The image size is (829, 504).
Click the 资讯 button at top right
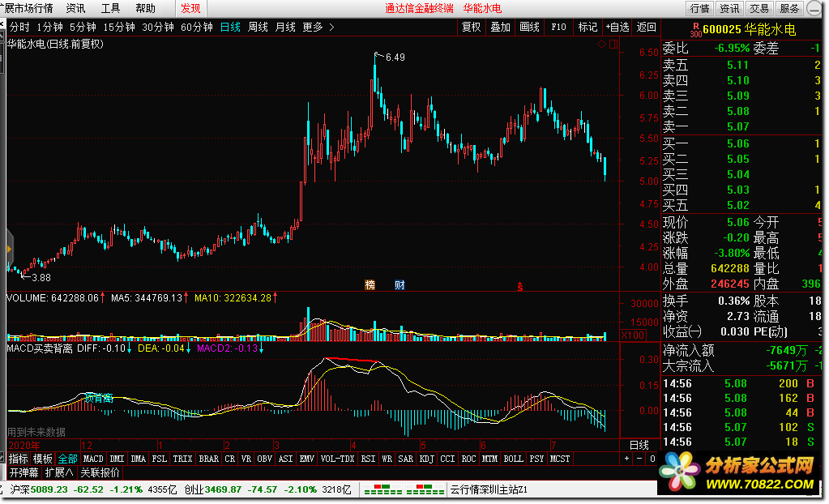[x=729, y=8]
